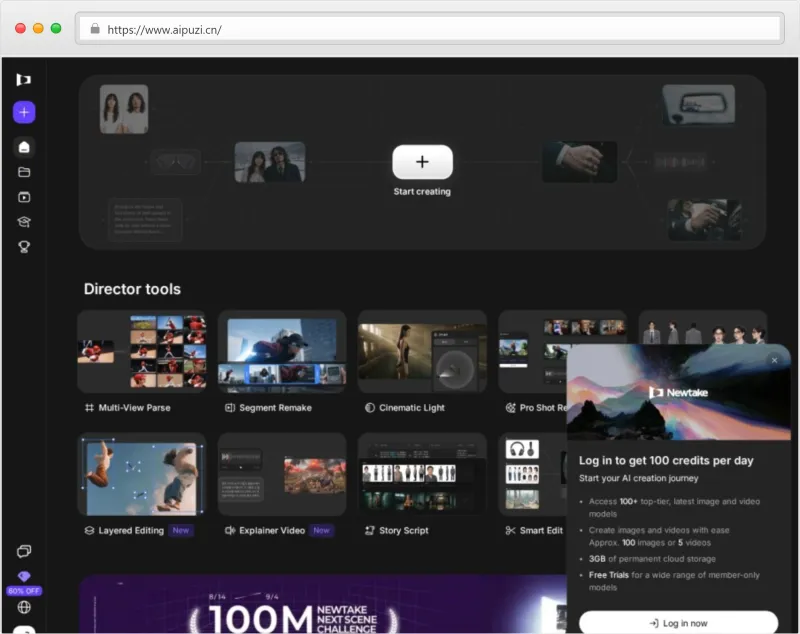800x634 pixels.
Task: Focus the browser address bar
Action: coord(430,29)
